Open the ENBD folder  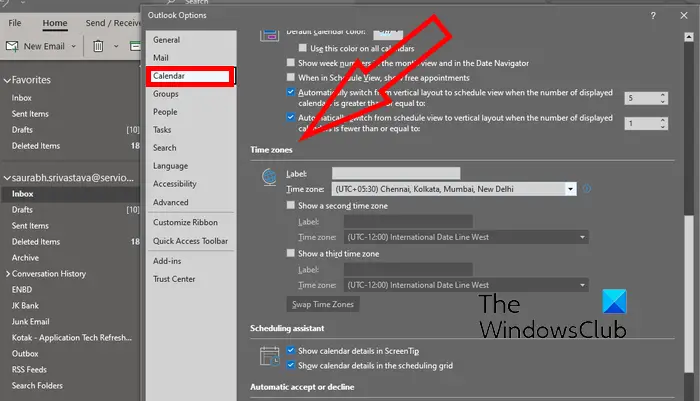(21, 289)
